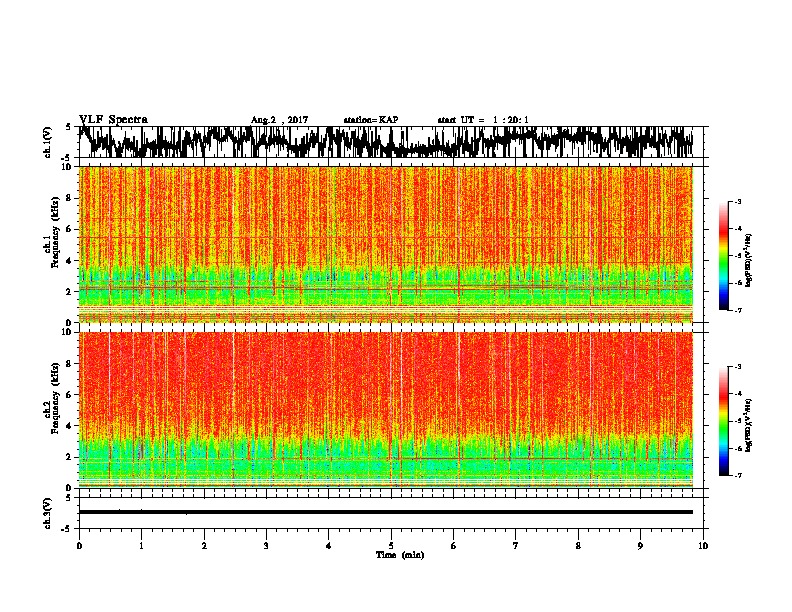
Task: Click the "1" tick on the Time axis
Action: coord(141,546)
